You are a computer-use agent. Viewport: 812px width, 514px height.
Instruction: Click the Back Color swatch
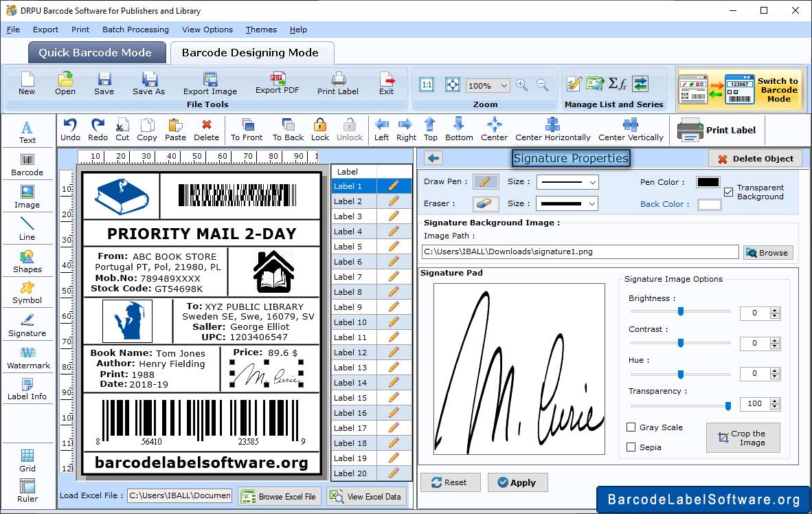click(709, 204)
